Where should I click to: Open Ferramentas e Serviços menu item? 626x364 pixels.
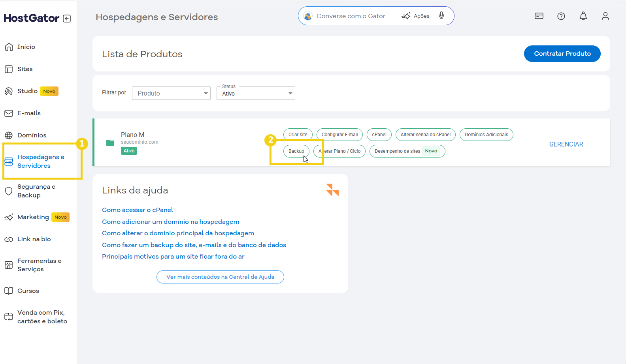click(40, 265)
